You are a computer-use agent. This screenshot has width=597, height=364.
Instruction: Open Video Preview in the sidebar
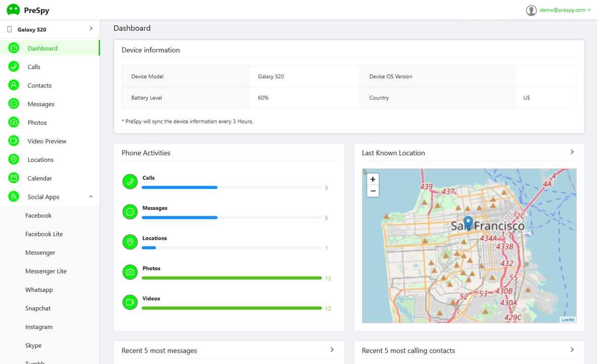tap(50, 141)
